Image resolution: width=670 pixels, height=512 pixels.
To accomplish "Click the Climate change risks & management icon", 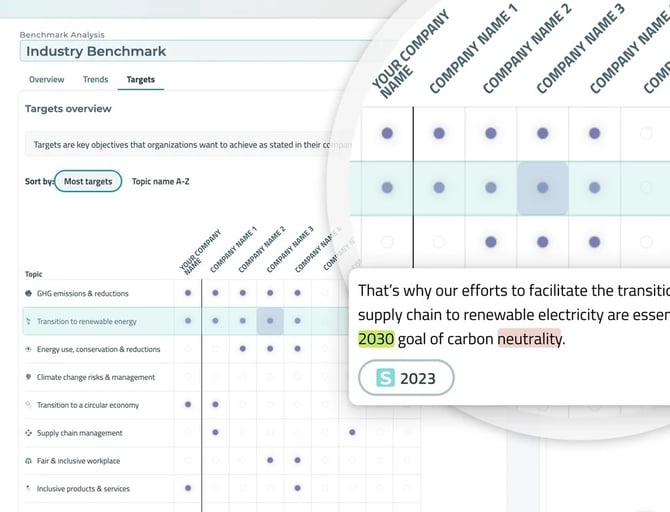I will [28, 377].
